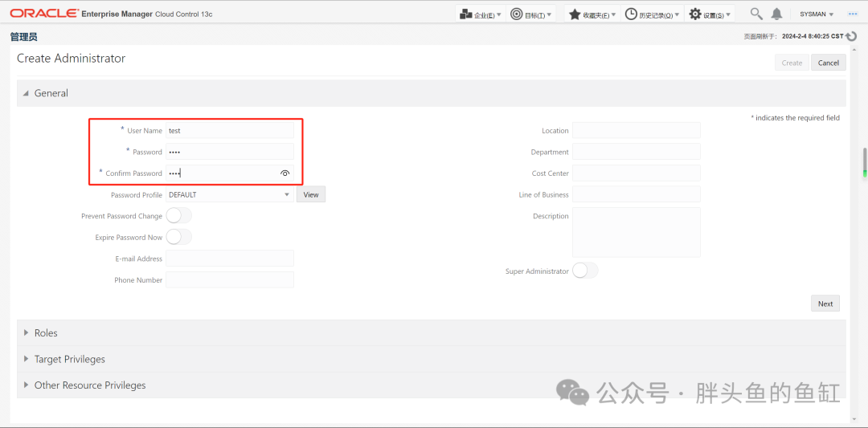
Task: Click the User Name field
Action: [230, 131]
